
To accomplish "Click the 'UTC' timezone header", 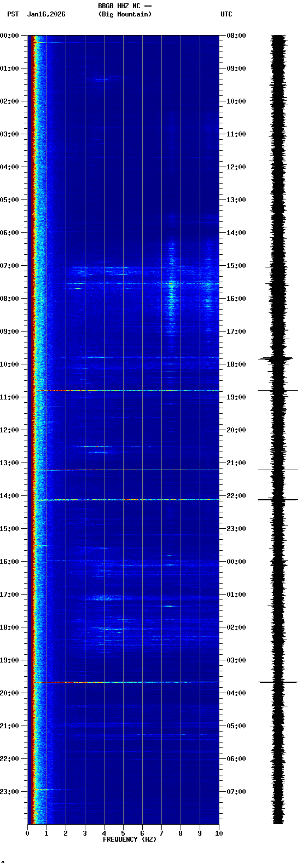I will [226, 14].
